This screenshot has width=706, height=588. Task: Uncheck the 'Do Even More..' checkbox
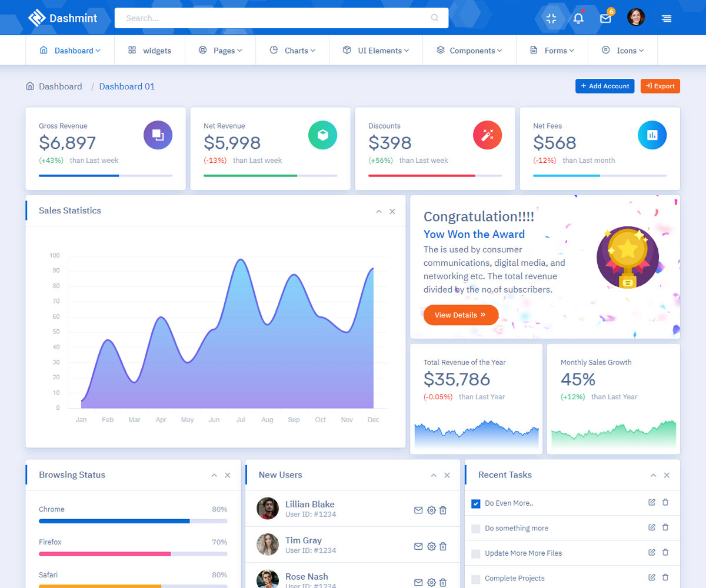click(x=476, y=504)
